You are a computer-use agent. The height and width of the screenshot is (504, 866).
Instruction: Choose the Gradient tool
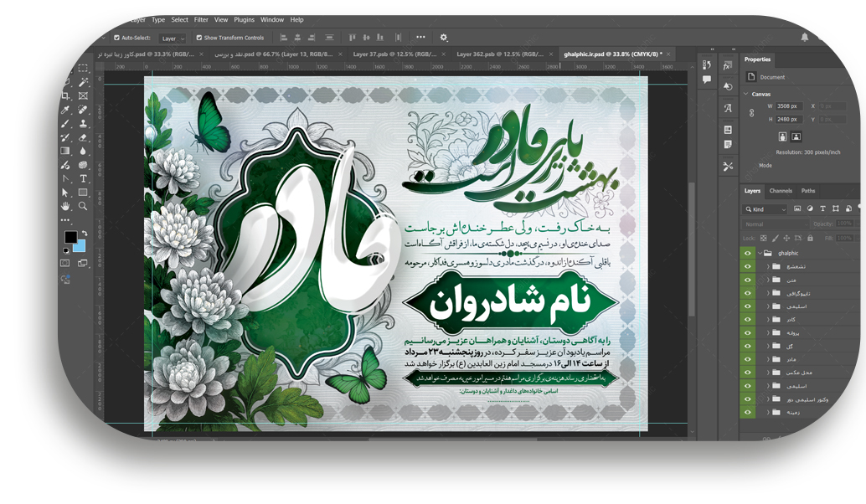(x=66, y=152)
